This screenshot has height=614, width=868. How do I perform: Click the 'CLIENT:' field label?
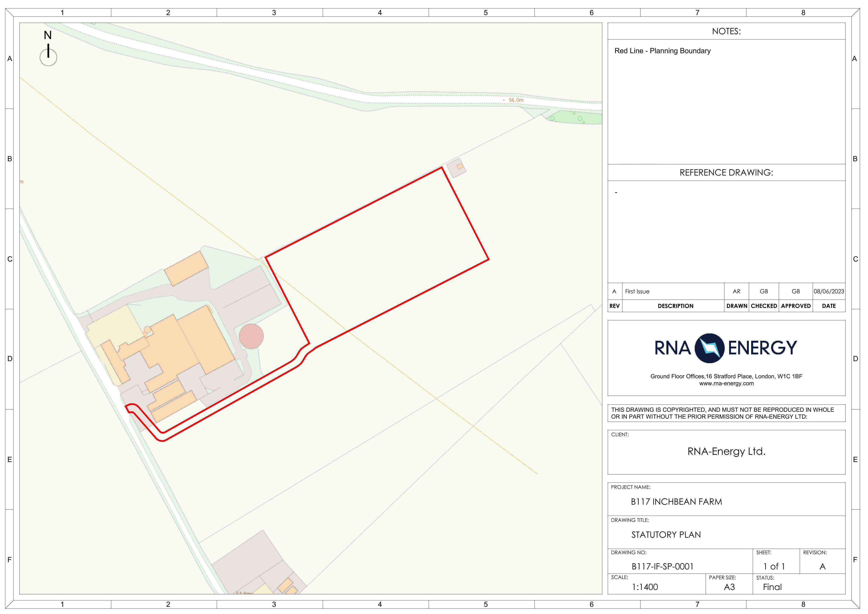620,434
